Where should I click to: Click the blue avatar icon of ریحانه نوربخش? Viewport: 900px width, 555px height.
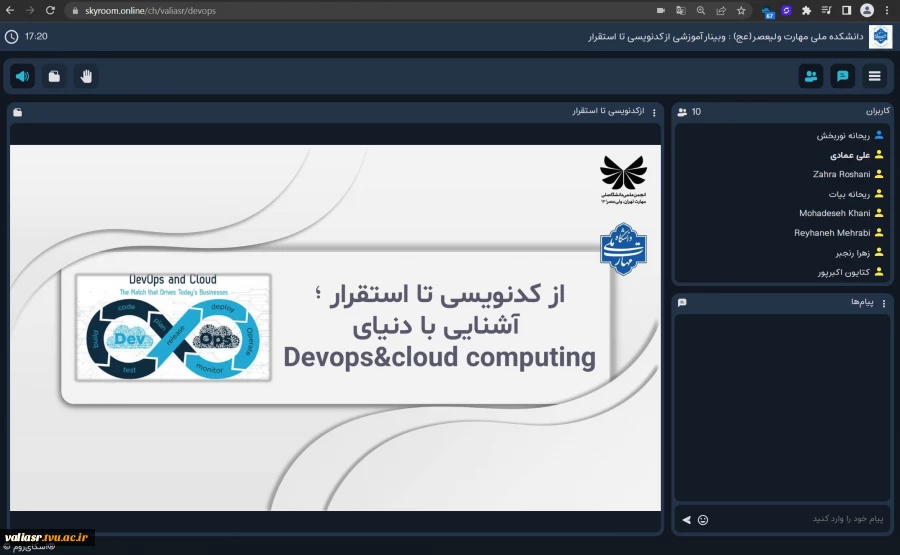pyautogui.click(x=879, y=135)
